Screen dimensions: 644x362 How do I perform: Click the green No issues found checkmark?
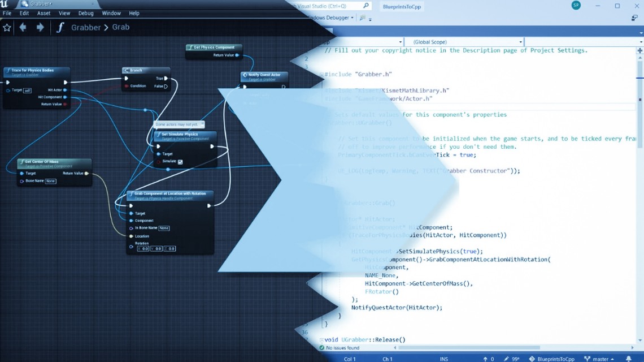coord(322,348)
